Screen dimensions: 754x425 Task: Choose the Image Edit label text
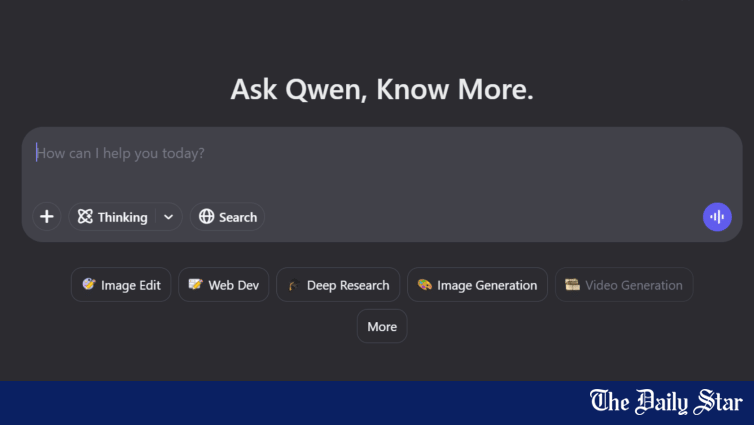pyautogui.click(x=131, y=285)
